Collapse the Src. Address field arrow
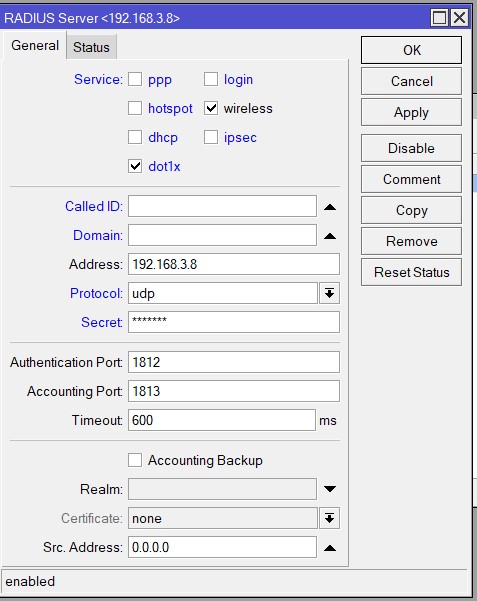Screen dimensions: 477x601 click(330, 548)
